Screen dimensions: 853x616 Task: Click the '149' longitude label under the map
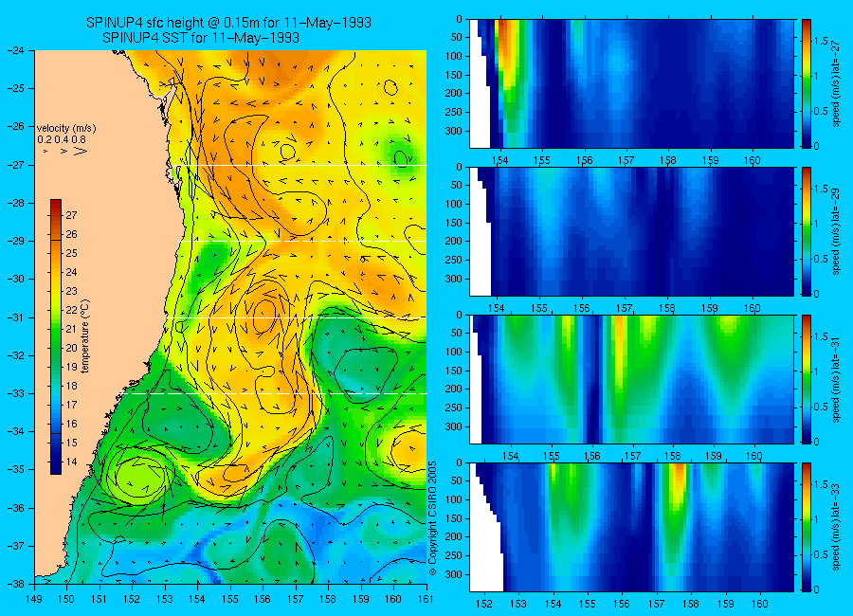point(34,599)
